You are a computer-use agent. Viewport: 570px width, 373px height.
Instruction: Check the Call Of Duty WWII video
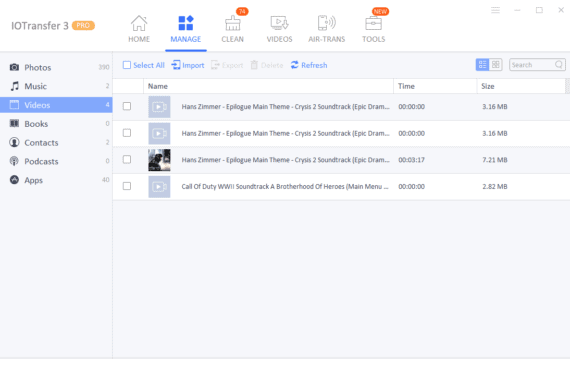(x=127, y=186)
